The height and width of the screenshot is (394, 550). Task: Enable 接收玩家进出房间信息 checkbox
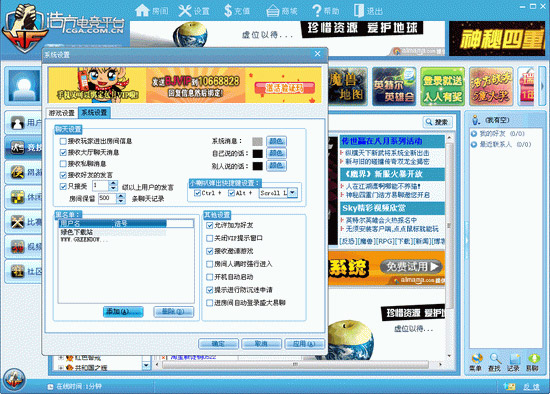(63, 141)
